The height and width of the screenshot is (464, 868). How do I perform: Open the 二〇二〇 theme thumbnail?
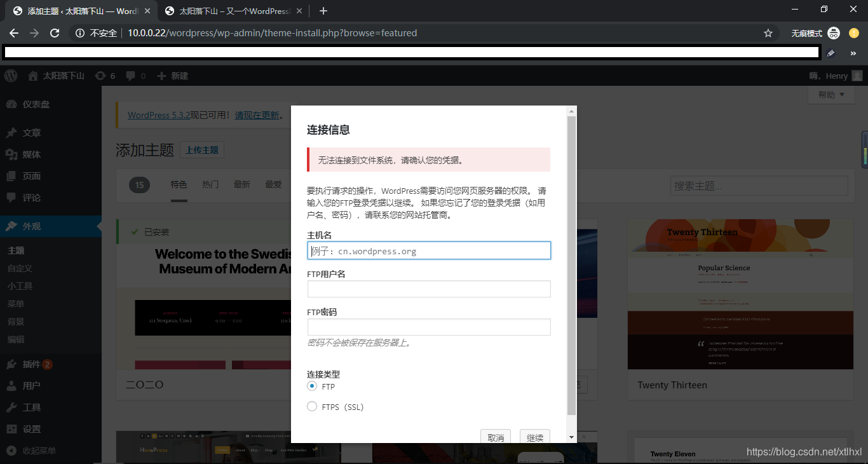coord(203,294)
